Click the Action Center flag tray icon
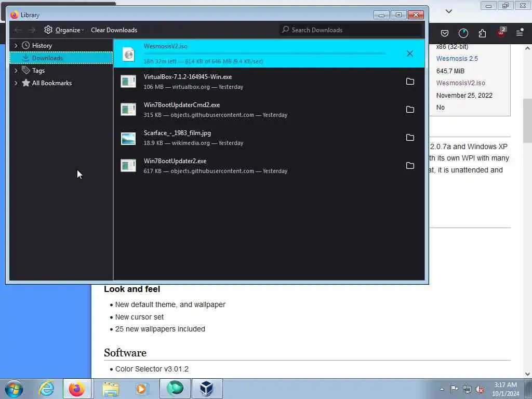Viewport: 532px width, 399px height. (454, 389)
